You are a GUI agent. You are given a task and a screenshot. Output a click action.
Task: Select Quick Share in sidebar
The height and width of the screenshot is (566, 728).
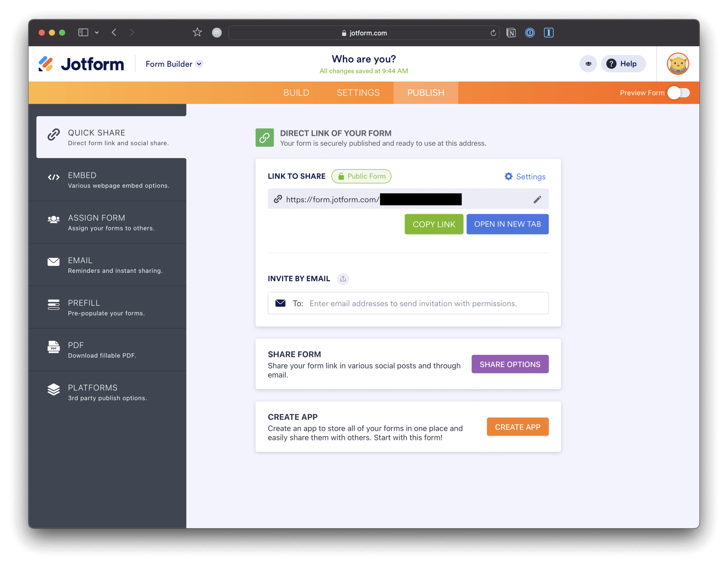point(111,137)
